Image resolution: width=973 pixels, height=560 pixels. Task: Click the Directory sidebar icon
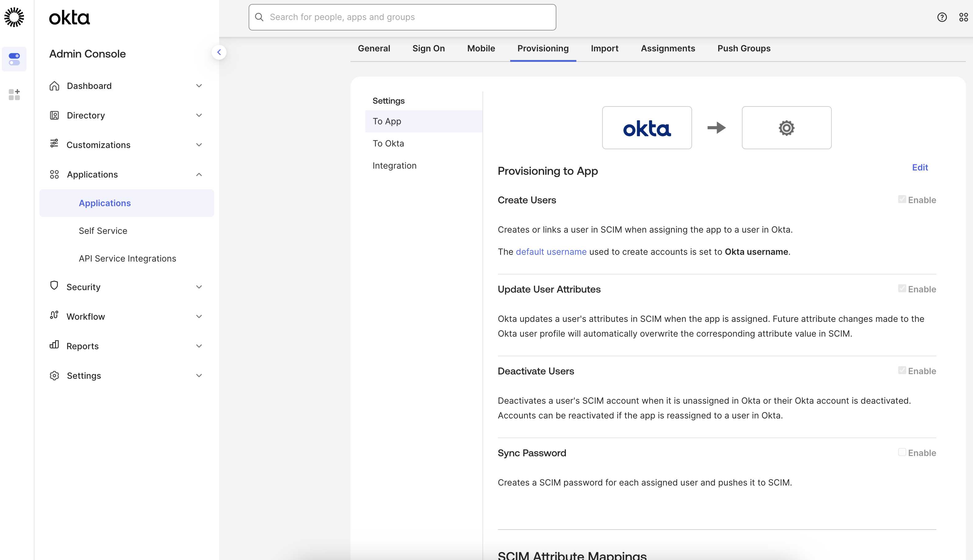(x=54, y=115)
